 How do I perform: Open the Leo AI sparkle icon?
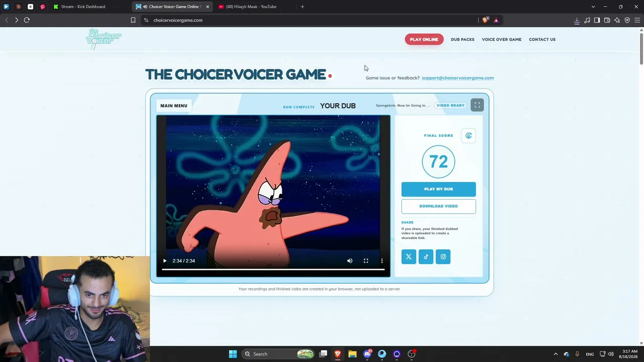pyautogui.click(x=617, y=20)
